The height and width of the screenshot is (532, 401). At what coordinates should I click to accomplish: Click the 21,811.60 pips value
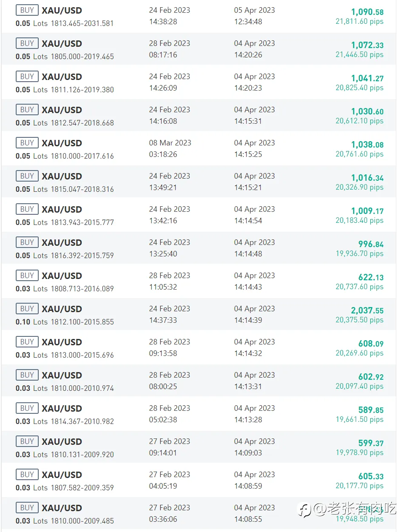[x=359, y=21]
